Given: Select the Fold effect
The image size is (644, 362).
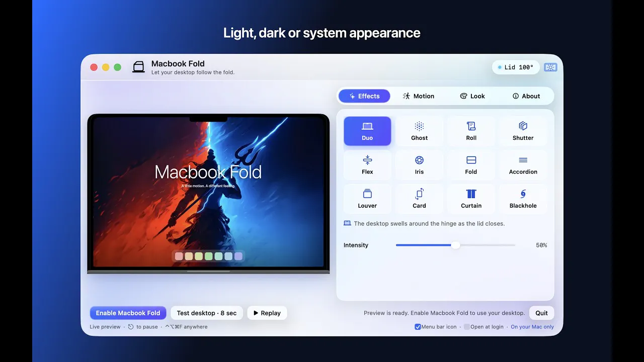Looking at the screenshot, I should coord(471,165).
